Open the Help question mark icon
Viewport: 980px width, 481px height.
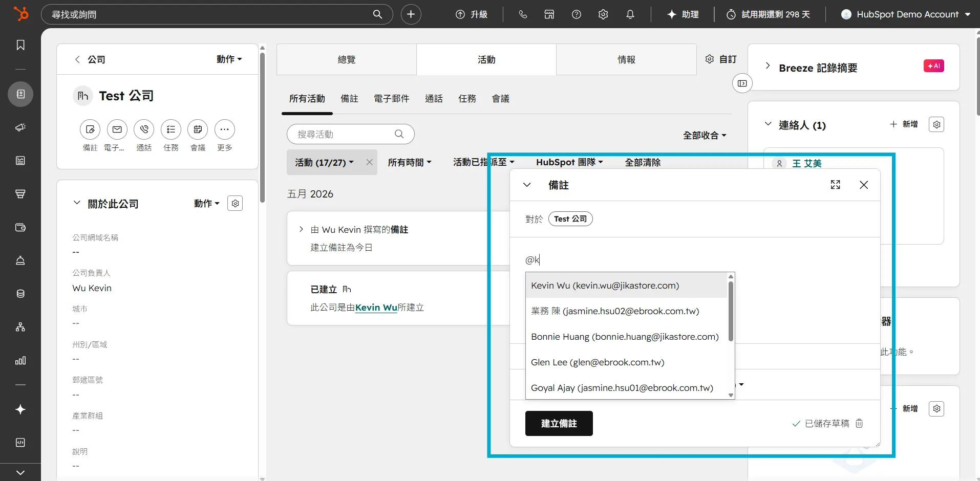click(577, 14)
